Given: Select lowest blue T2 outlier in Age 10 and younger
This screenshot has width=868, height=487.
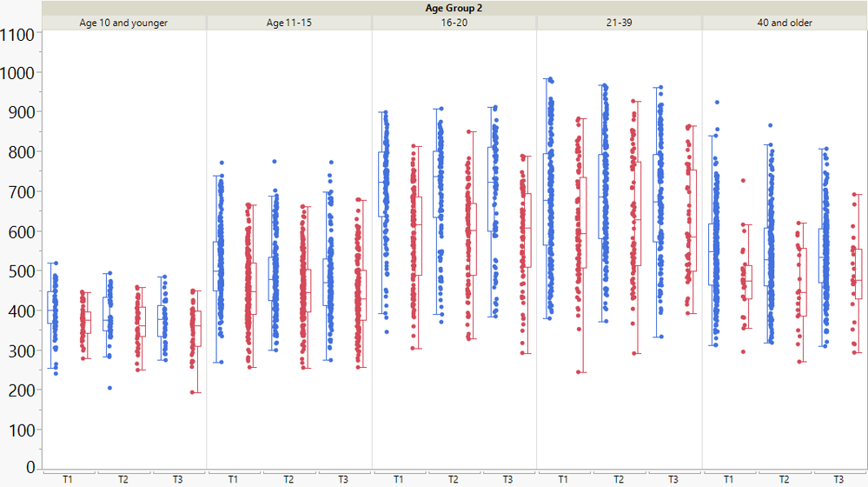Looking at the screenshot, I should pos(109,388).
